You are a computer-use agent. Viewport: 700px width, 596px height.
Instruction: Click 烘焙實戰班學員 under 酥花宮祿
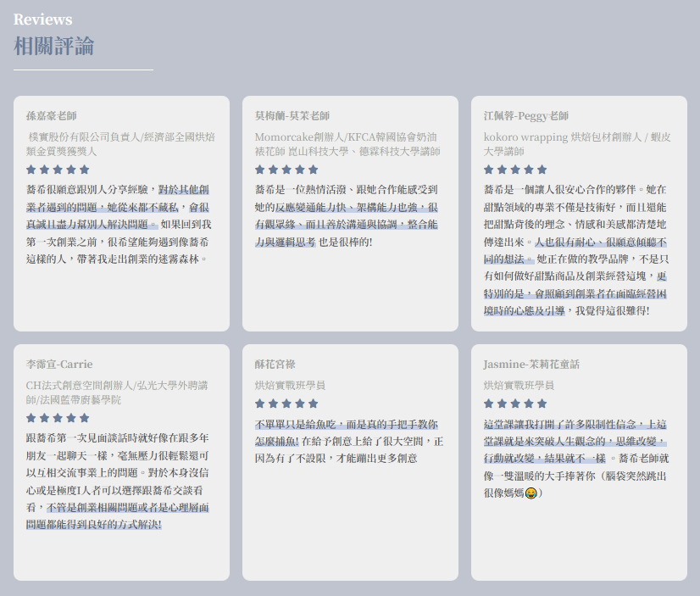point(290,385)
